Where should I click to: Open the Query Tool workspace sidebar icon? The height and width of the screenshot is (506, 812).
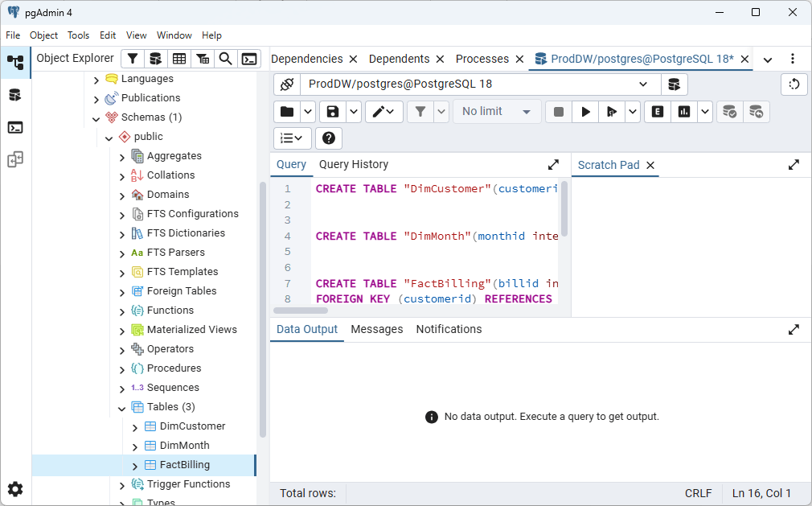coord(15,95)
